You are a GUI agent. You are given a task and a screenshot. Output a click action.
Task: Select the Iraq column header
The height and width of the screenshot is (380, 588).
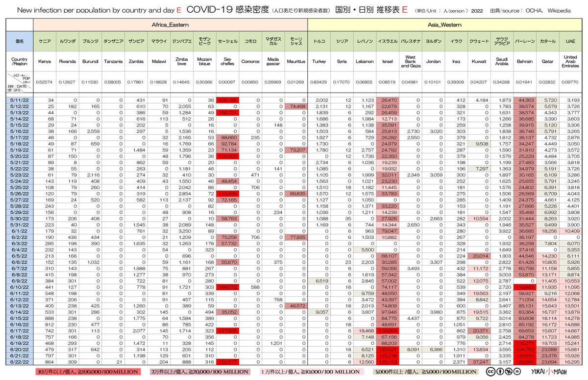pos(456,62)
